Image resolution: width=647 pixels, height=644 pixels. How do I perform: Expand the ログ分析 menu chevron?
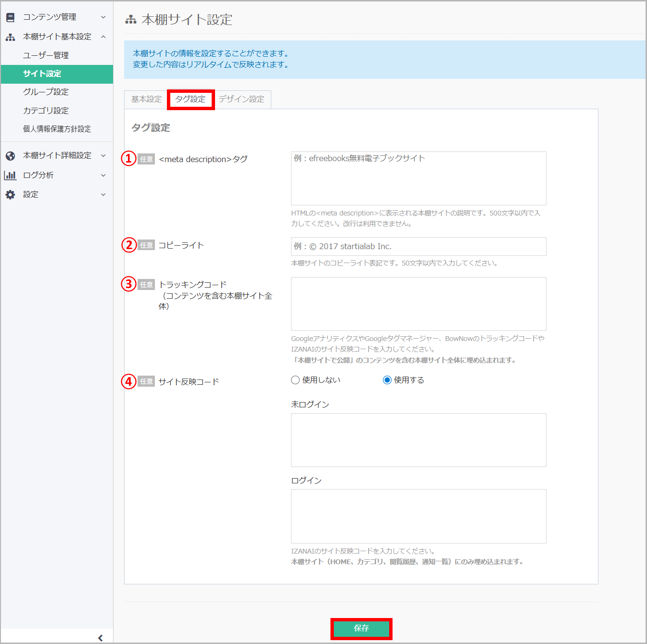click(x=103, y=176)
